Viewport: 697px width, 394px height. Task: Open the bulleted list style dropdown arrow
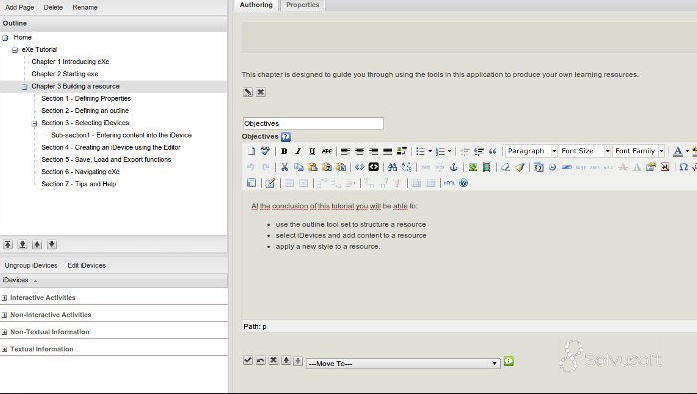point(430,151)
